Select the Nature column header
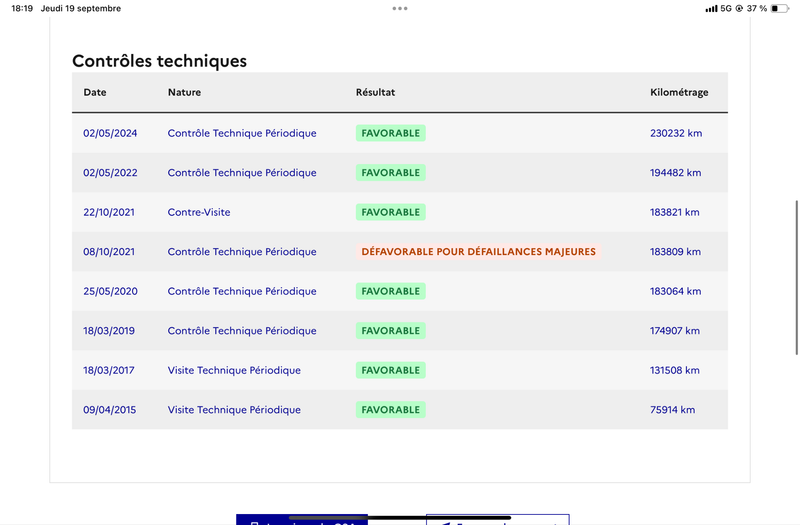 184,92
